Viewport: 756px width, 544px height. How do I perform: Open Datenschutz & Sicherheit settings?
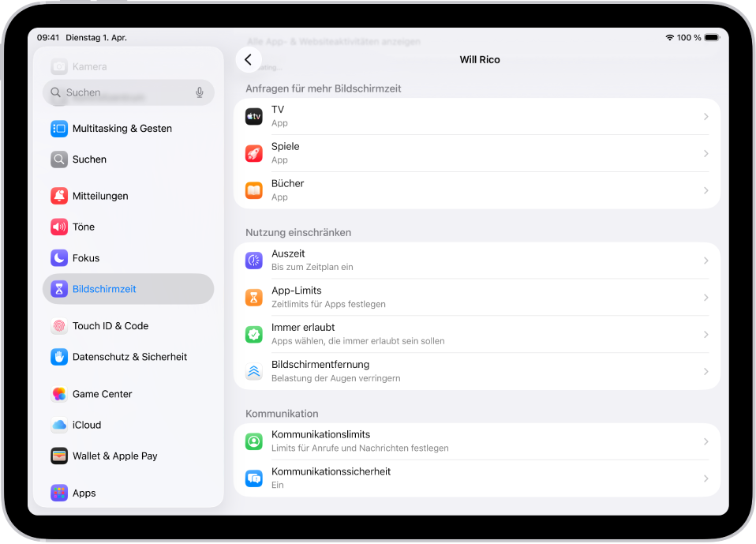[129, 357]
